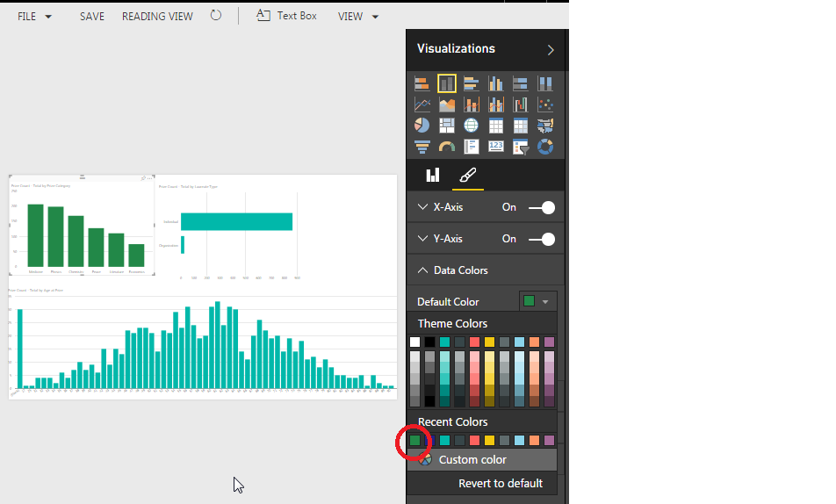This screenshot has width=836, height=504.
Task: Open the VIEW menu
Action: (357, 17)
